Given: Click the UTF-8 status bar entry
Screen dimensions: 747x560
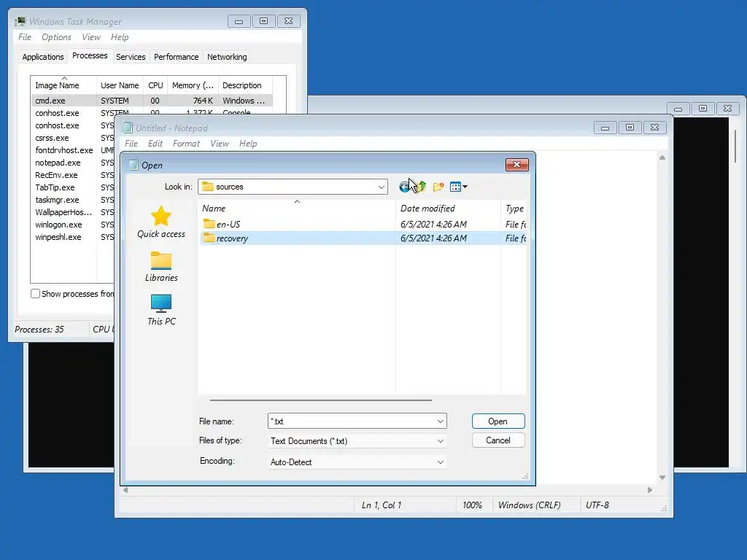Looking at the screenshot, I should pyautogui.click(x=597, y=505).
